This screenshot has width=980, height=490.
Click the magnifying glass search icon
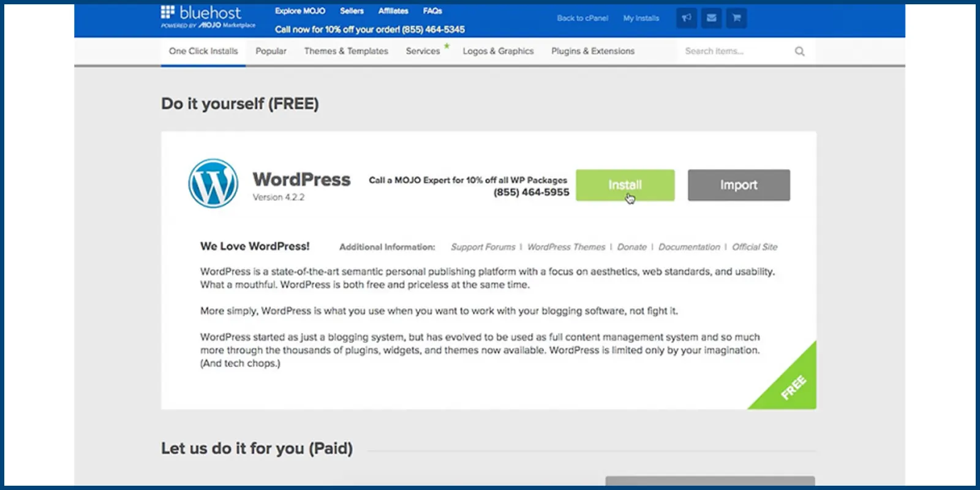click(x=799, y=51)
